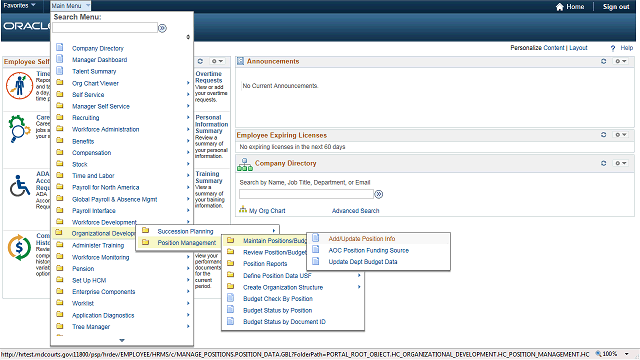
Task: Open the Personal Information Summary link
Action: 211,124
